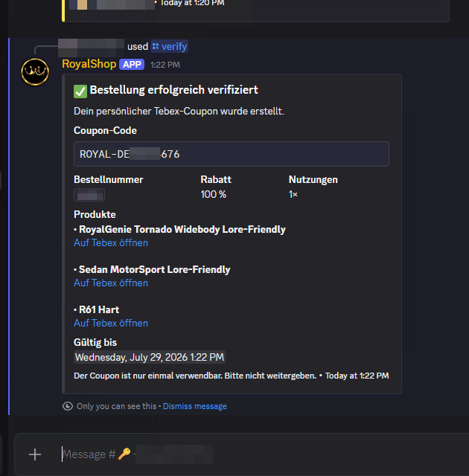Open Tebex link for R61 Hart
The height and width of the screenshot is (476, 469).
(x=111, y=323)
